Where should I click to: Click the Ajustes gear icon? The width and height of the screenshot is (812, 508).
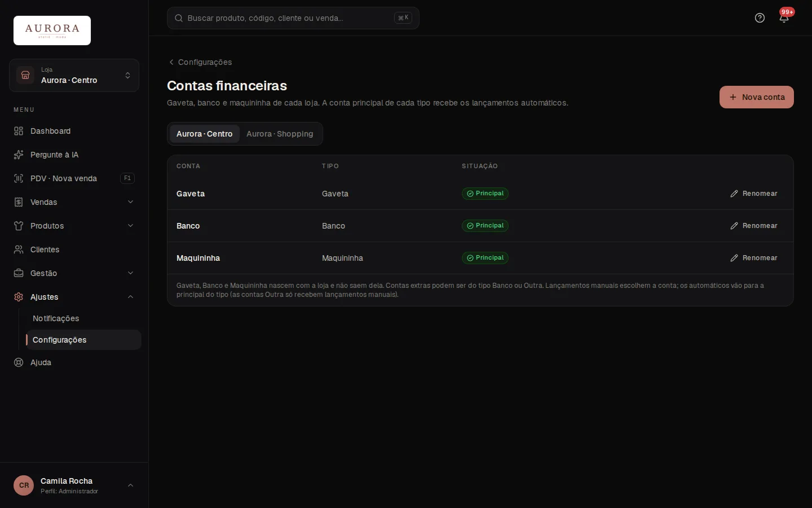point(19,297)
